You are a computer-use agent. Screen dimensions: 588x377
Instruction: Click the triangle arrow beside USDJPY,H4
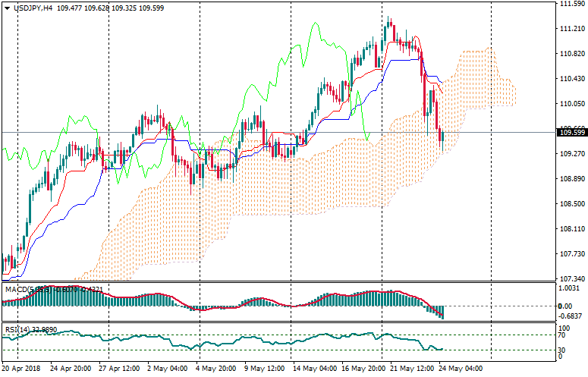click(x=6, y=8)
